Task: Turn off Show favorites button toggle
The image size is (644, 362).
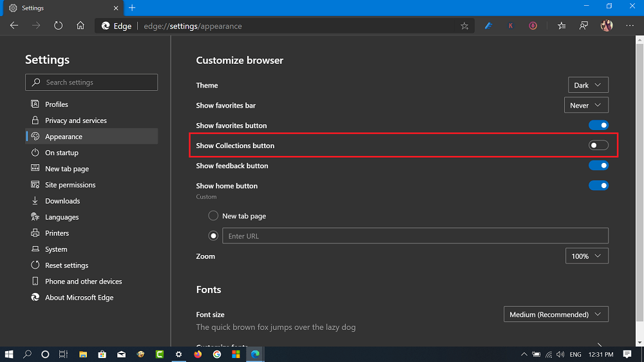Action: pos(598,126)
